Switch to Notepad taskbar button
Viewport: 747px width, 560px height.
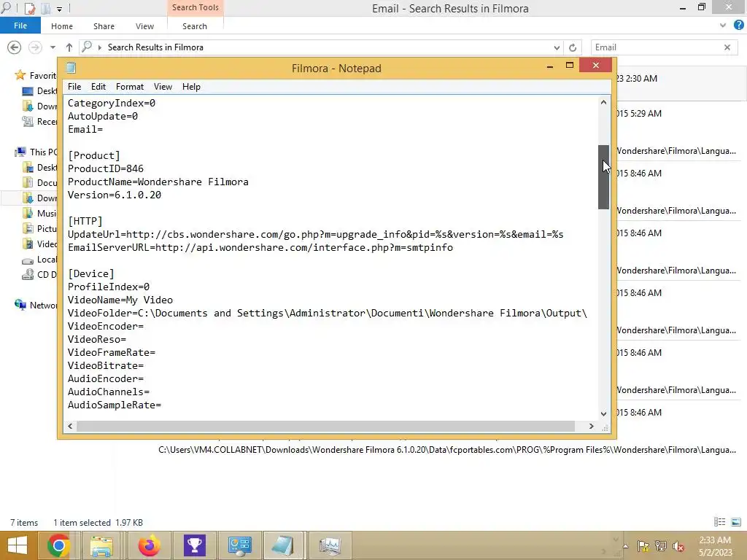[x=284, y=545]
